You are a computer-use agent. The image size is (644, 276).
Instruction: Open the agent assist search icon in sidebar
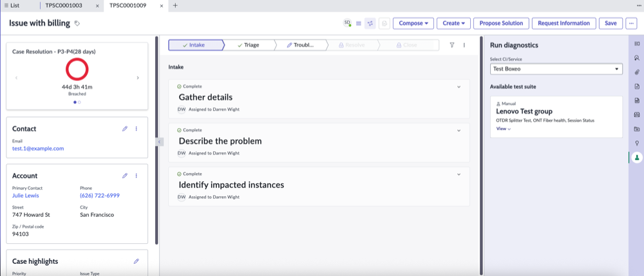point(637,58)
